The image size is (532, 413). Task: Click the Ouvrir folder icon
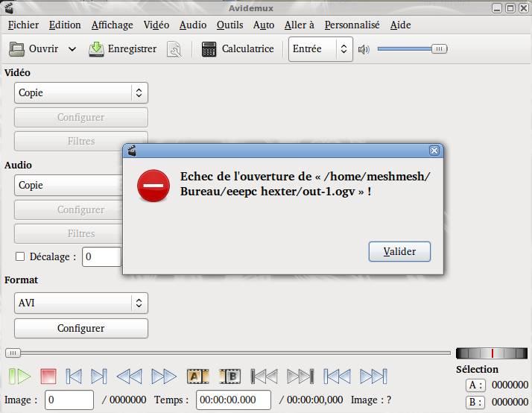[x=16, y=49]
